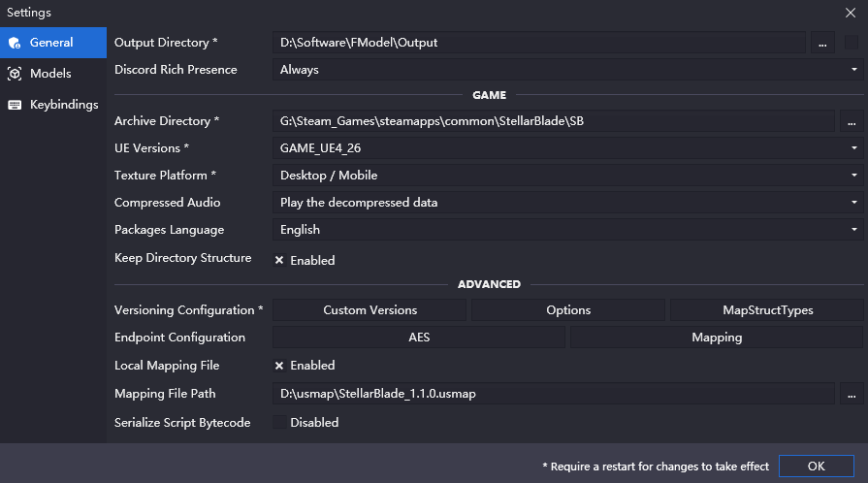The width and height of the screenshot is (868, 483).
Task: Click the Models cube icon in sidebar
Action: (15, 74)
